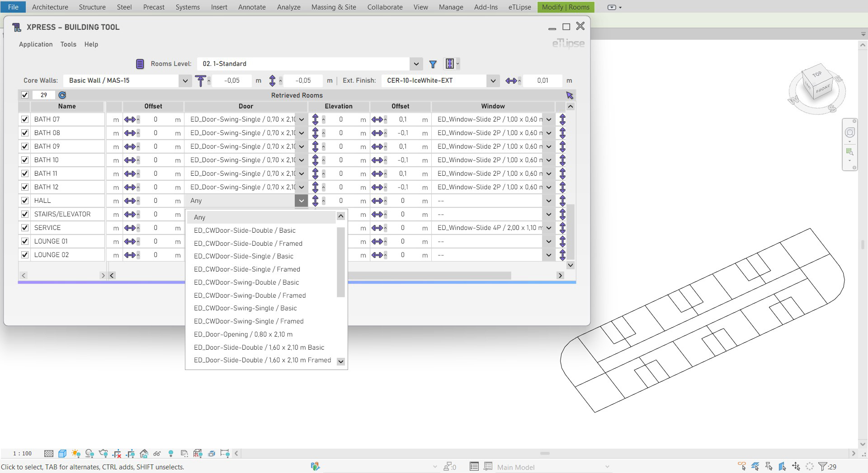Click Temporary Hide/Isolate glasses icon
868x473 pixels.
(157, 453)
